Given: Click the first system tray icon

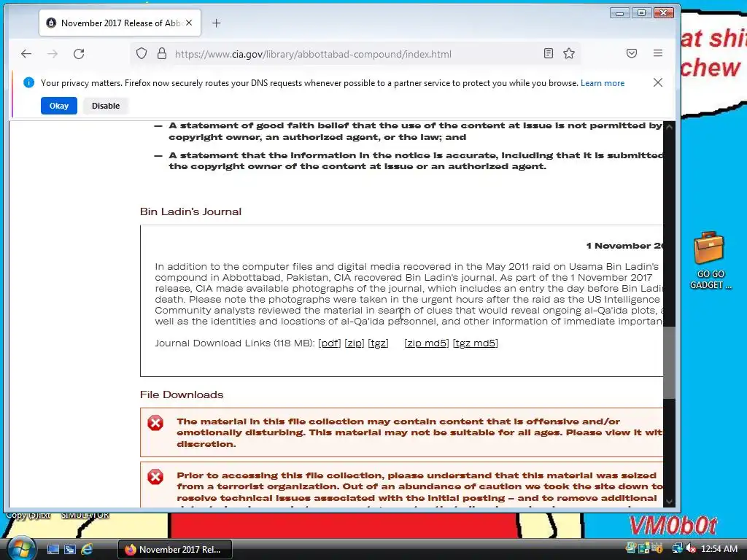Looking at the screenshot, I should coord(630,548).
